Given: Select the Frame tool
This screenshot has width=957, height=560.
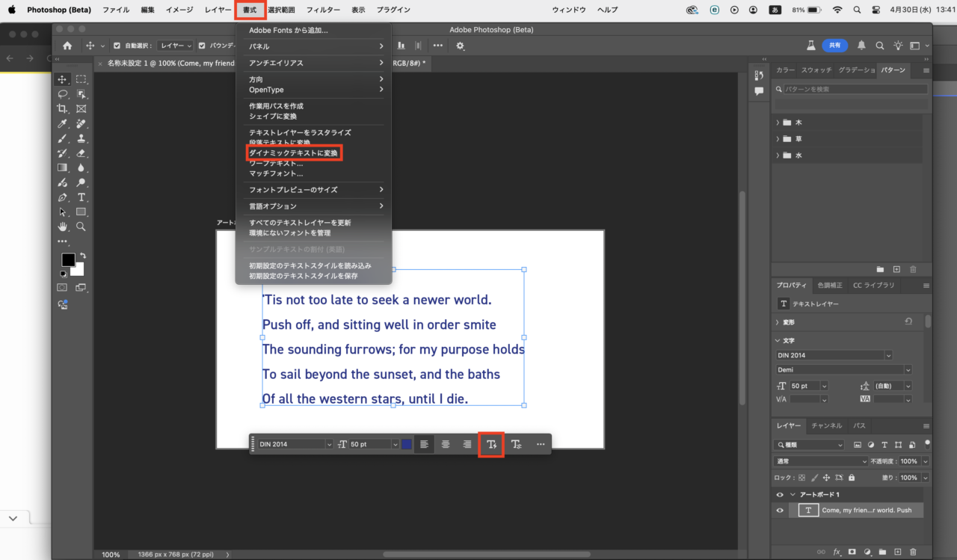Looking at the screenshot, I should (81, 109).
